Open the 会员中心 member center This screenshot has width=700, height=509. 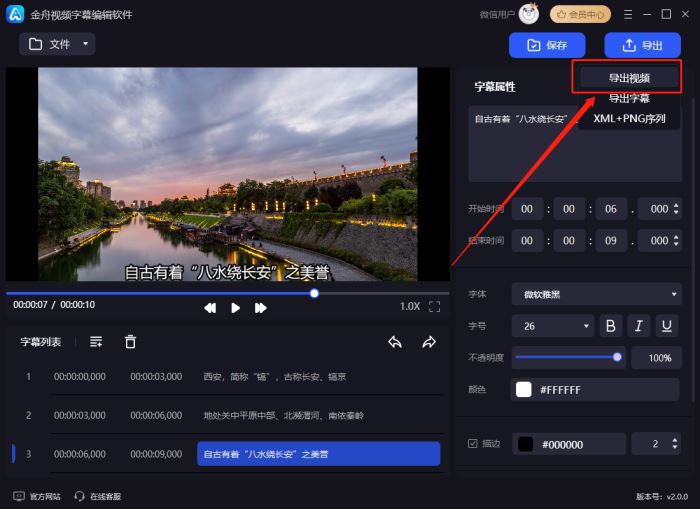click(x=580, y=15)
